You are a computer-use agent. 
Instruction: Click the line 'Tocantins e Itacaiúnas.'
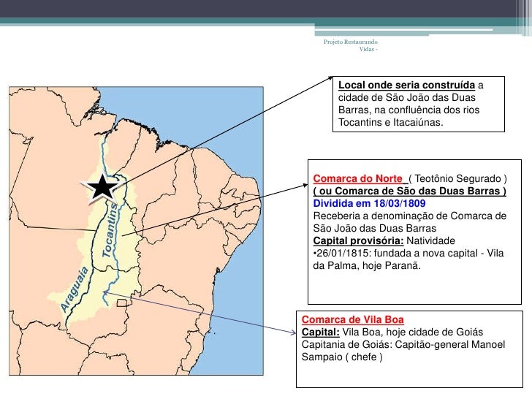point(390,122)
